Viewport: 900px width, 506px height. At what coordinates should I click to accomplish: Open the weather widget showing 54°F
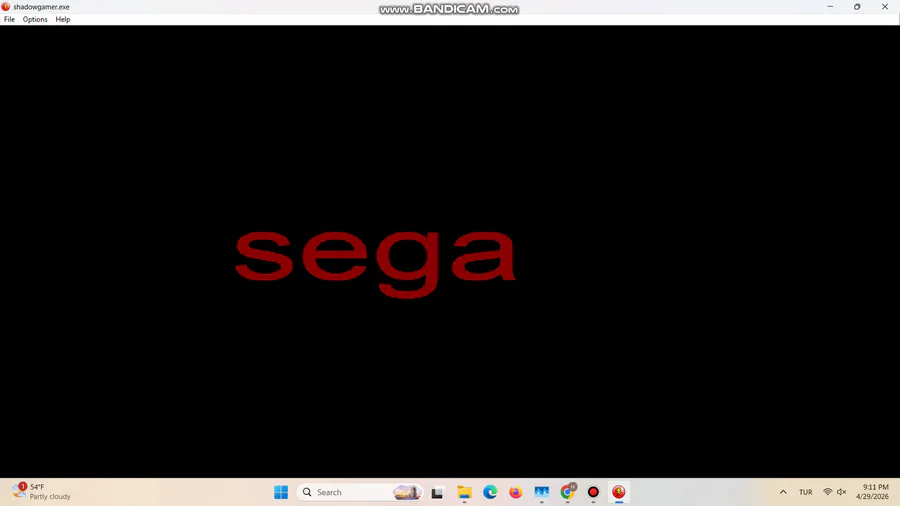pos(41,492)
